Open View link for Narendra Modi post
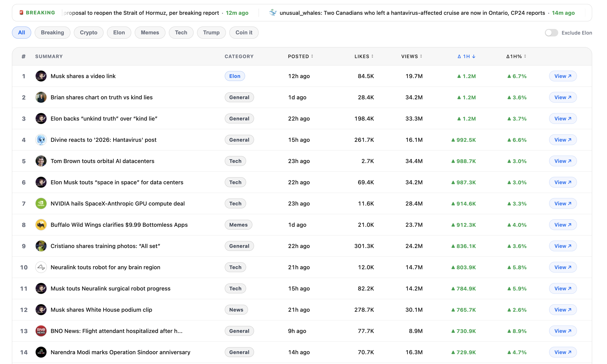Image resolution: width=607 pixels, height=364 pixels. (563, 352)
